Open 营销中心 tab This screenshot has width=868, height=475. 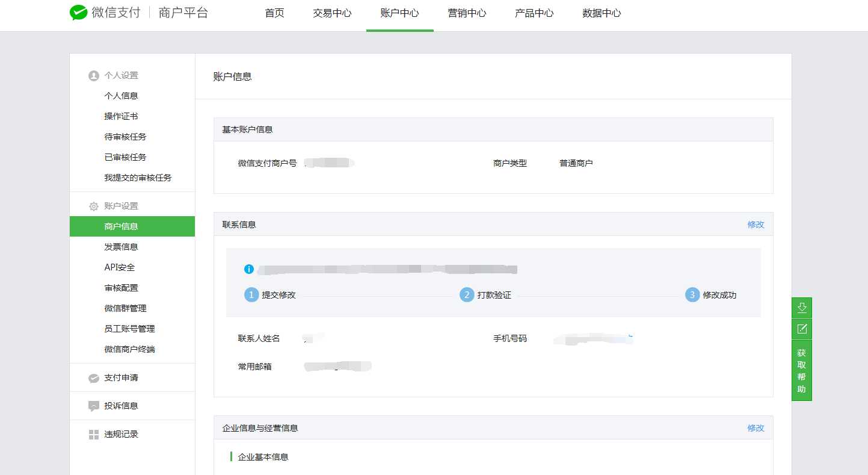[467, 13]
